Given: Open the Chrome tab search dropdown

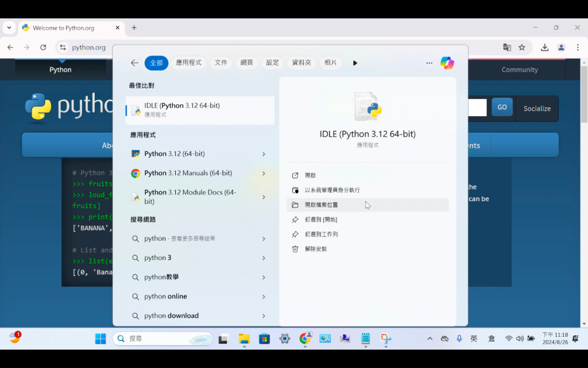Looking at the screenshot, I should (9, 28).
